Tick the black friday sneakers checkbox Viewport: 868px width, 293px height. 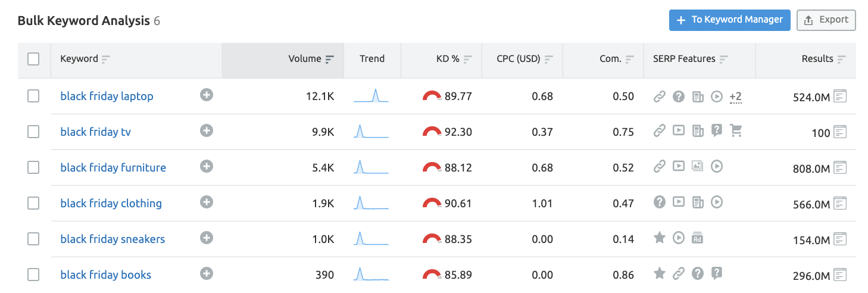click(x=33, y=239)
